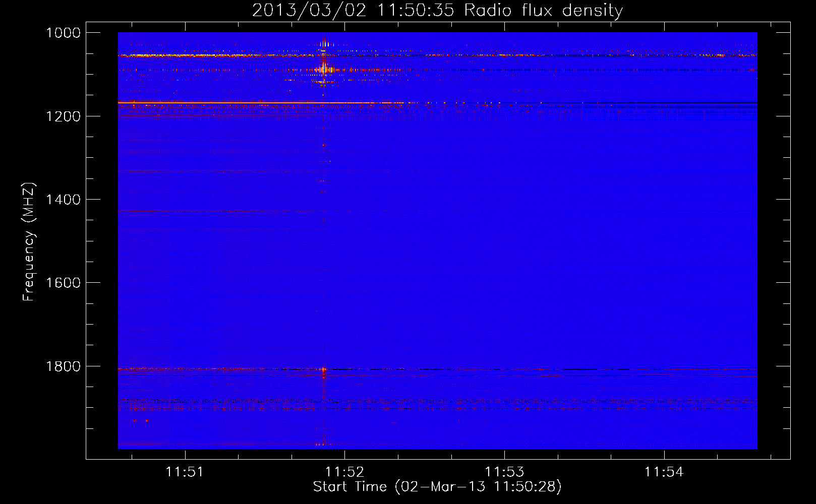
Task: Click the 'Frequency (MHZ)' axis title
Action: tap(29, 242)
